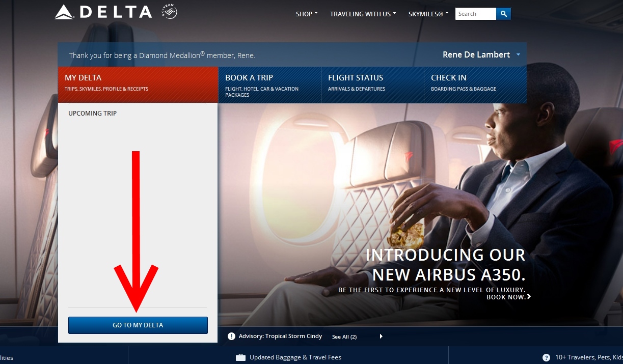Viewport: 623px width, 364px height.
Task: Click the Delta logo in header
Action: 103,12
